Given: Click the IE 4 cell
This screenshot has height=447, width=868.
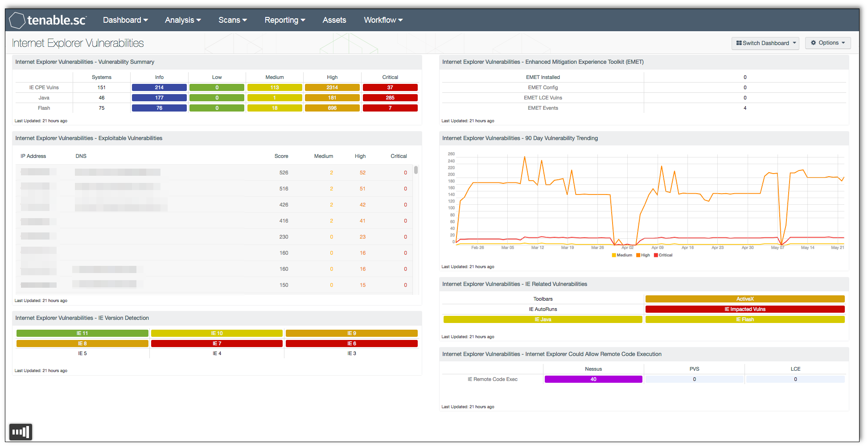Looking at the screenshot, I should click(217, 353).
